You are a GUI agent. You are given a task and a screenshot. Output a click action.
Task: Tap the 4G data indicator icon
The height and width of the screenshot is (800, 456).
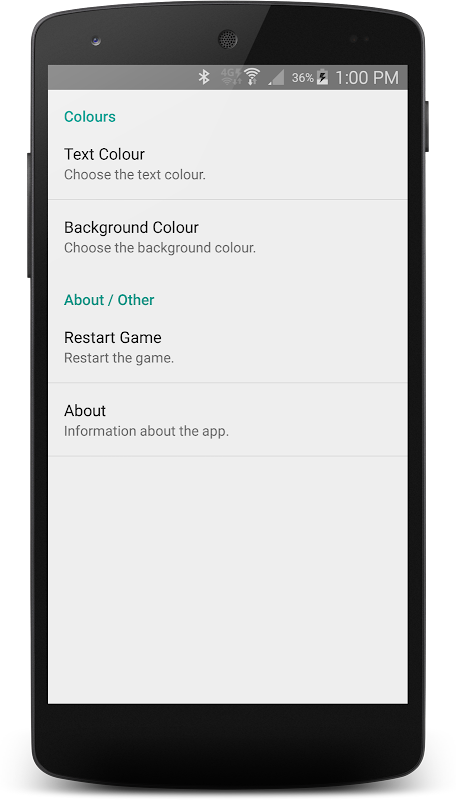pos(231,77)
